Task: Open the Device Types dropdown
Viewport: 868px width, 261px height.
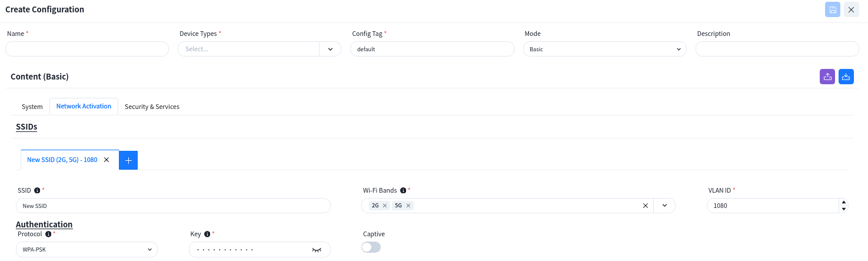Action: click(330, 49)
